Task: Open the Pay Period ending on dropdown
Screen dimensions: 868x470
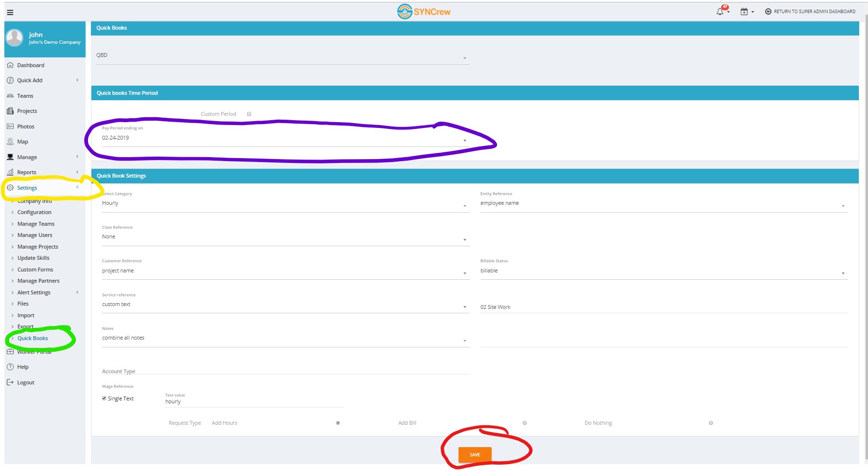Action: (x=464, y=140)
